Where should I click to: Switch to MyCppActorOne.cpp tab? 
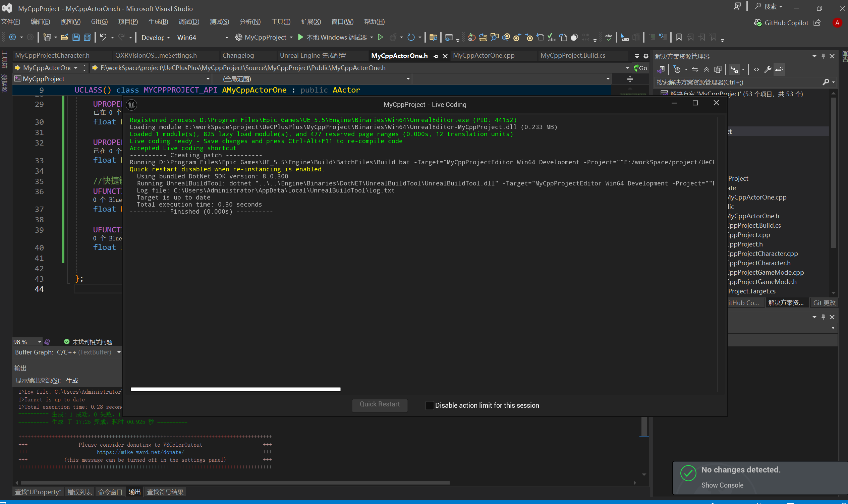click(483, 56)
